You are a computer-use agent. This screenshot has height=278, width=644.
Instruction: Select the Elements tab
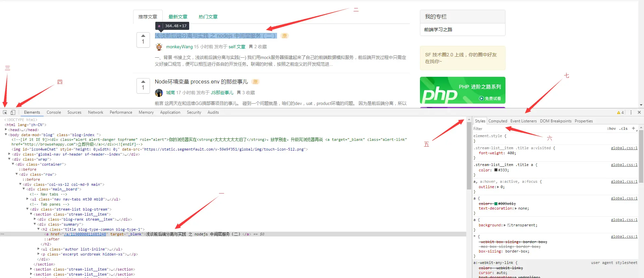point(32,112)
